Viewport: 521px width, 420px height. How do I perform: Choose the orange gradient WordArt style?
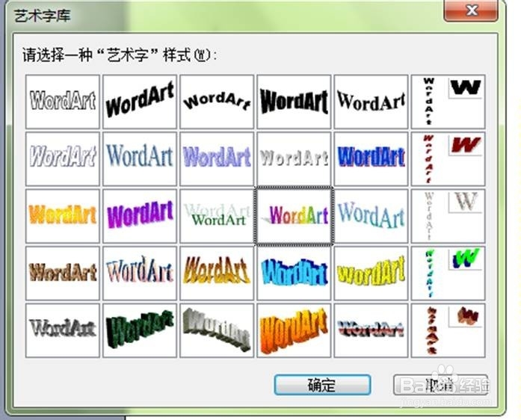63,216
